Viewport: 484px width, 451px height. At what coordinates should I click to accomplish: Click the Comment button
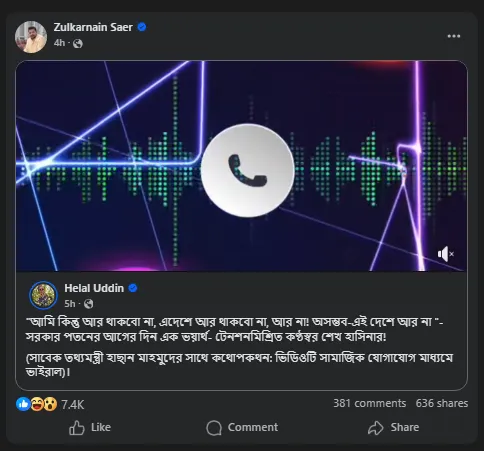242,427
